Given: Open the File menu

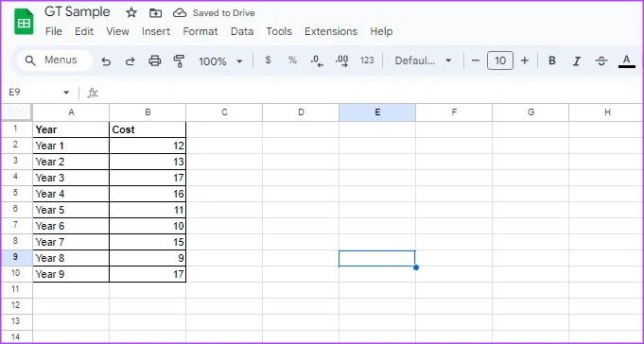Looking at the screenshot, I should point(54,31).
